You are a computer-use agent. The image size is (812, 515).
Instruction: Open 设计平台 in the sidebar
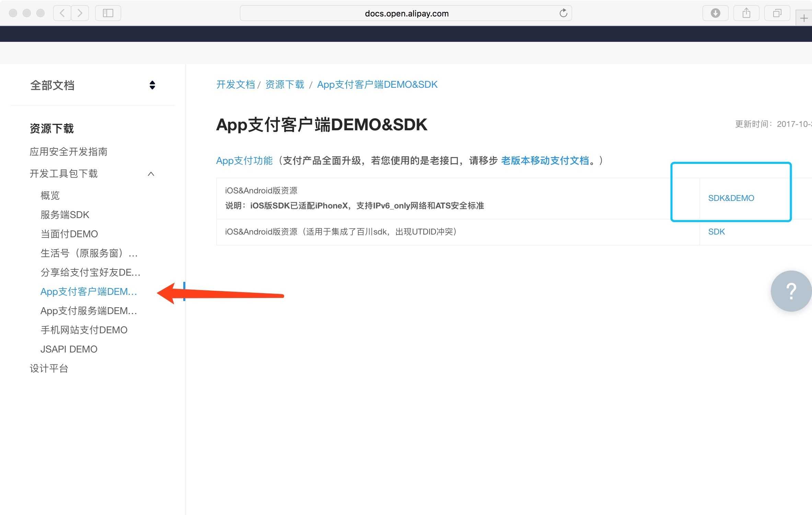point(49,368)
